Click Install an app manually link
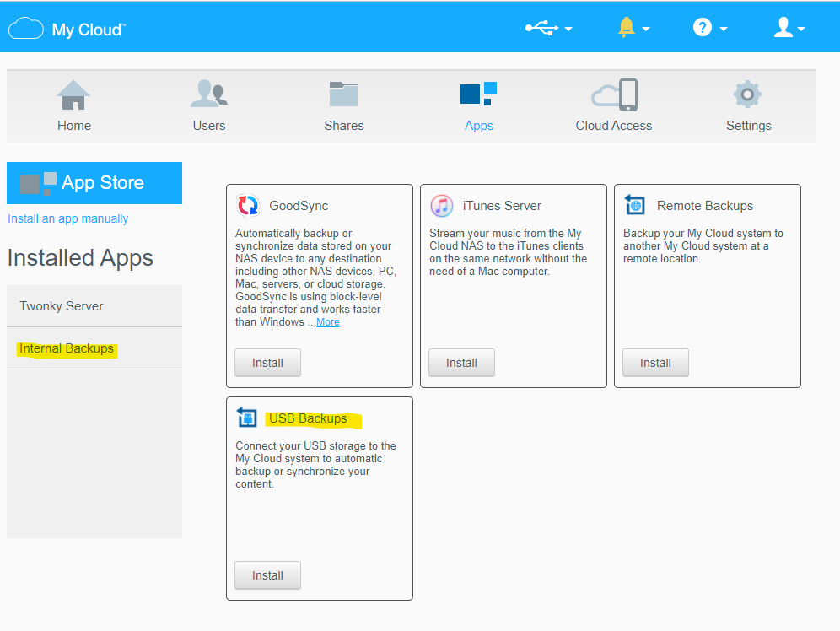 pyautogui.click(x=68, y=218)
